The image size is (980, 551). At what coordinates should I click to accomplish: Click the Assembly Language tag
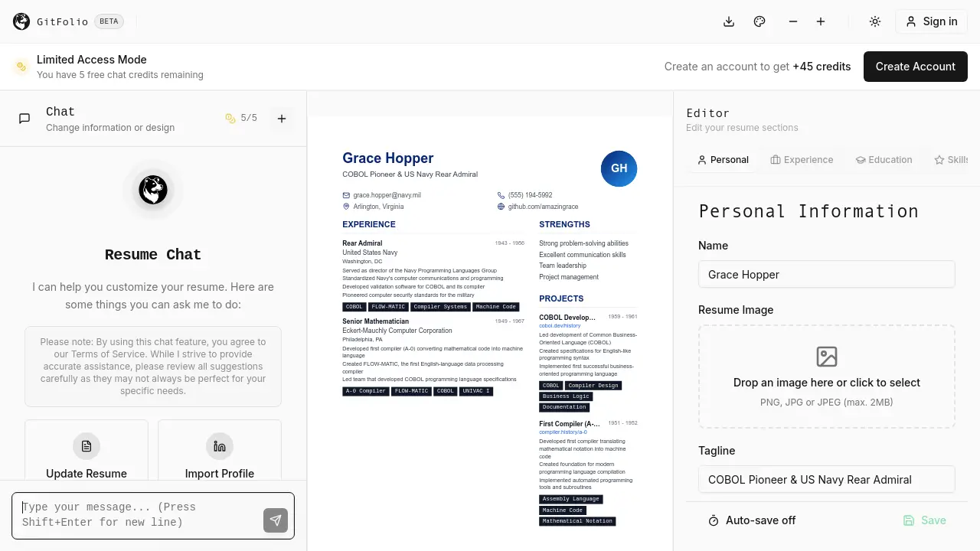(x=571, y=499)
